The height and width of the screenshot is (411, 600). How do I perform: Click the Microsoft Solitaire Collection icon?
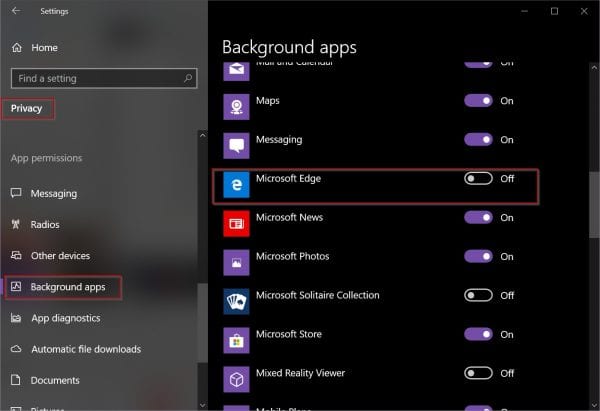[235, 303]
